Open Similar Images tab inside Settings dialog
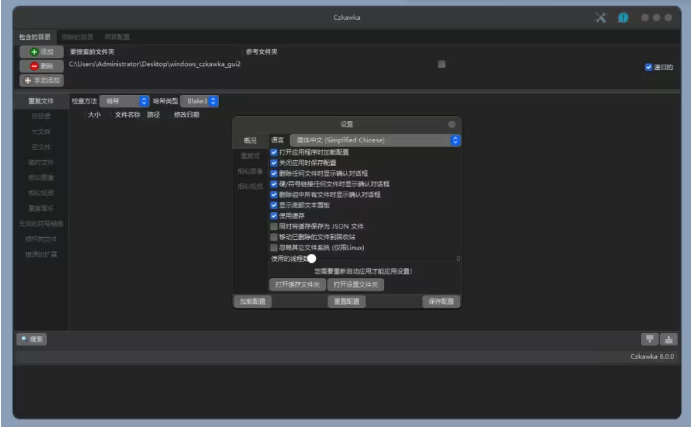 [x=250, y=171]
